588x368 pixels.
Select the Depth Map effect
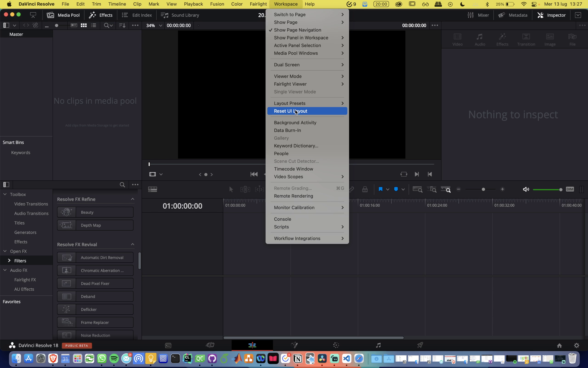coord(95,225)
